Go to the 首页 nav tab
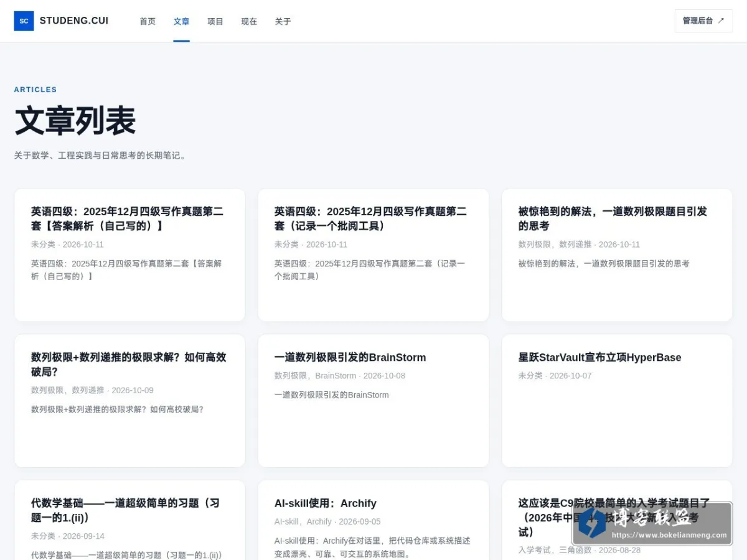The width and height of the screenshot is (747, 560). 148,21
